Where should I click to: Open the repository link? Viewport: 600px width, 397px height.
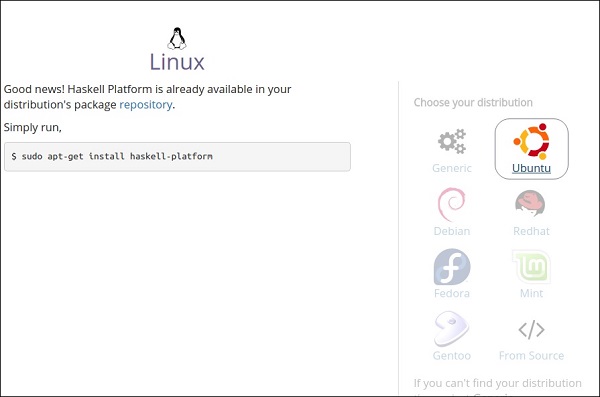[x=145, y=105]
